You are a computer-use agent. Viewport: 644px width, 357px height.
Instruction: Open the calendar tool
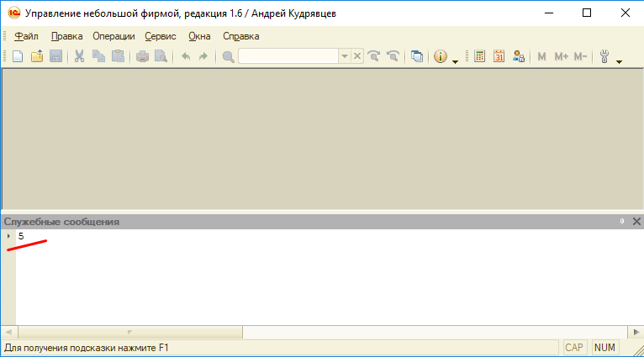pos(499,56)
